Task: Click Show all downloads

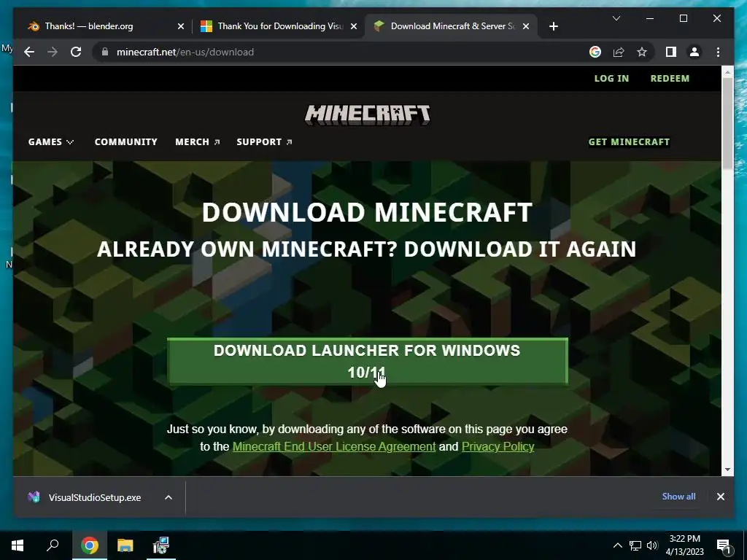Action: (678, 496)
